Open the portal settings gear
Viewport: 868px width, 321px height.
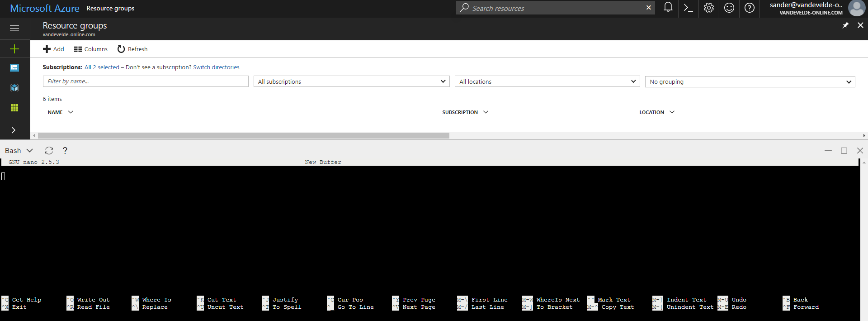pos(708,8)
